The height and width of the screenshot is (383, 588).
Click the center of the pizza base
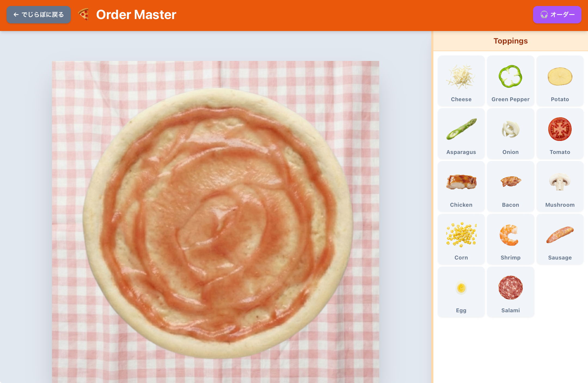218,223
